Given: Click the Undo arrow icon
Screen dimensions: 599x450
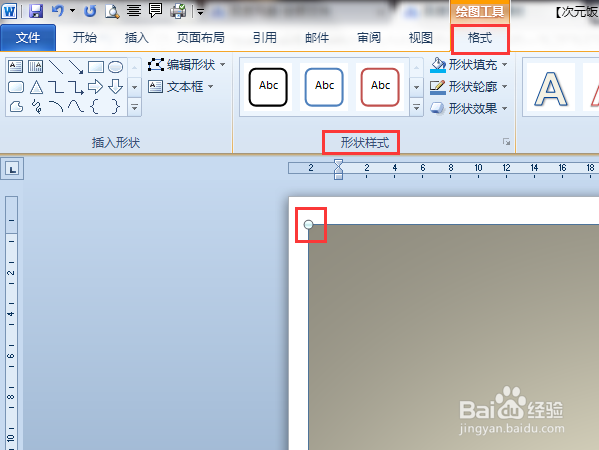Looking at the screenshot, I should pos(57,10).
